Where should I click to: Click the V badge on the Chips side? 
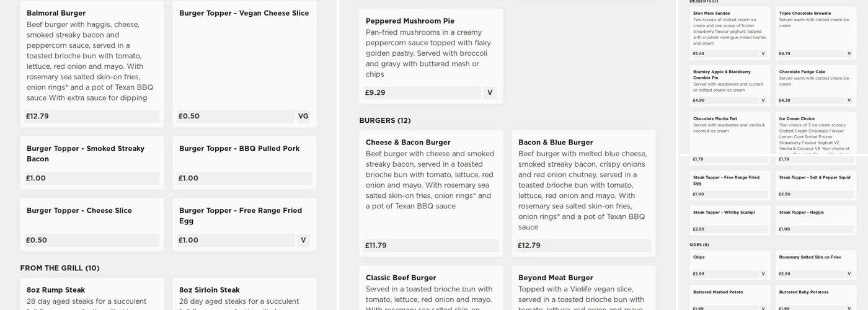[x=763, y=273]
